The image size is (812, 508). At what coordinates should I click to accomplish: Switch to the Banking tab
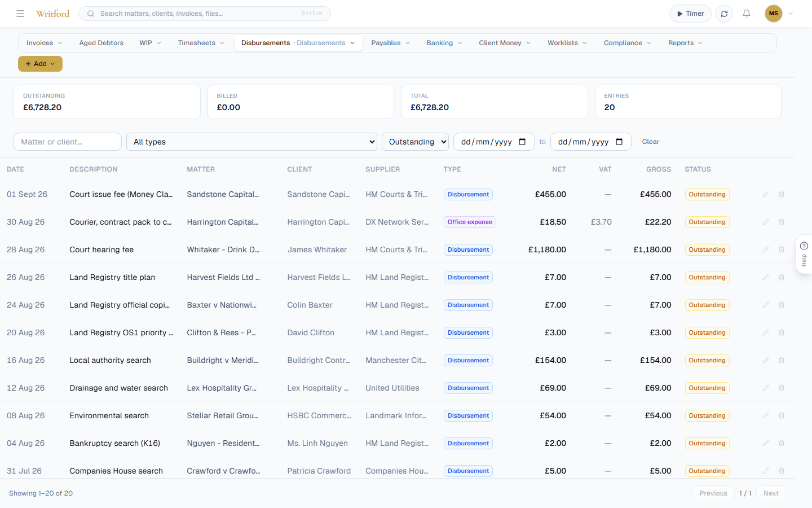pyautogui.click(x=444, y=43)
